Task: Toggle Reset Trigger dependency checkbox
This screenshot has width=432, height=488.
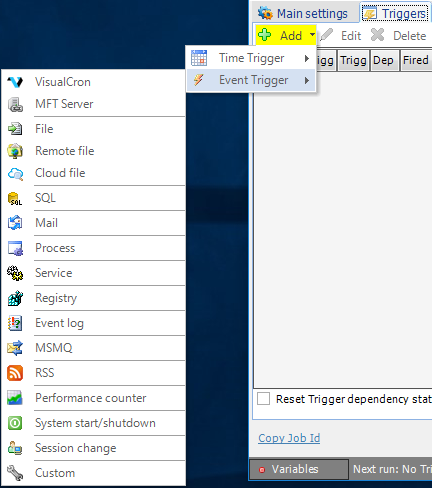Action: point(263,398)
